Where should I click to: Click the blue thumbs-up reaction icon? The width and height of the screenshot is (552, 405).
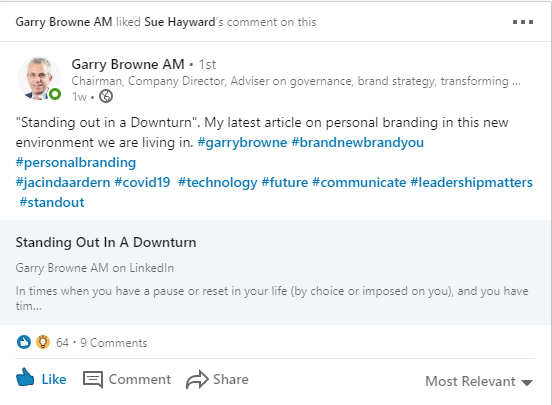tap(24, 342)
